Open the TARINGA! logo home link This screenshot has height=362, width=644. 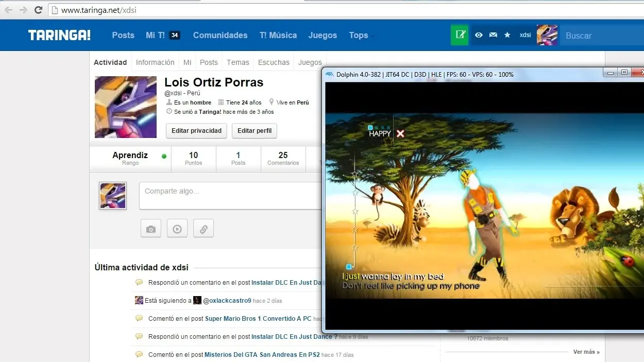tap(59, 35)
